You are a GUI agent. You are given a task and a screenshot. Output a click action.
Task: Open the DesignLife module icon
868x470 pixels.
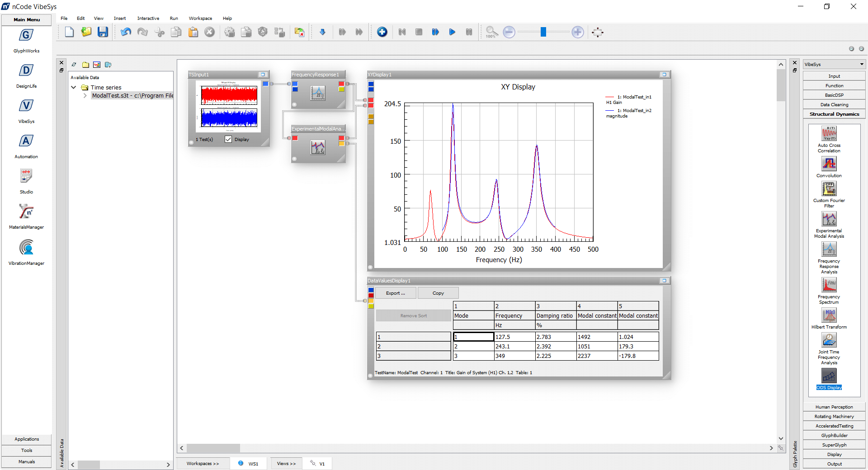click(26, 71)
